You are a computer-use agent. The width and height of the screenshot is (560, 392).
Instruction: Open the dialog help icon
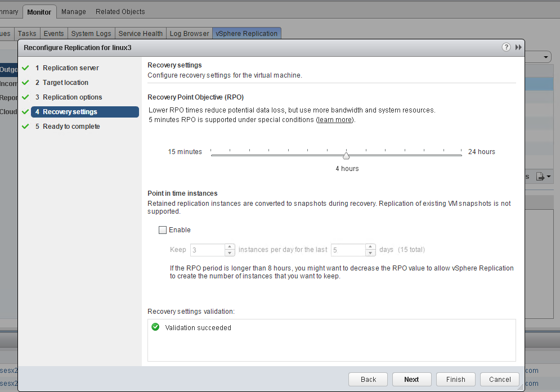click(506, 47)
